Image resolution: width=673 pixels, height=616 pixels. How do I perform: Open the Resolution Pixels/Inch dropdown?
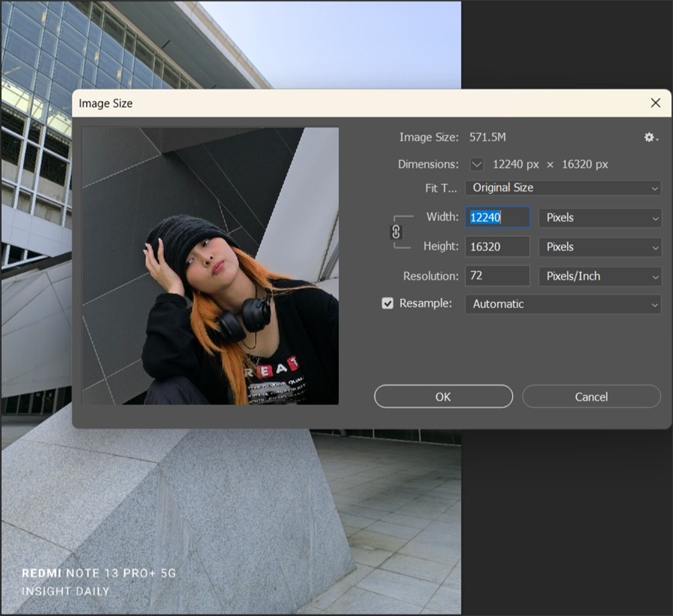(600, 276)
